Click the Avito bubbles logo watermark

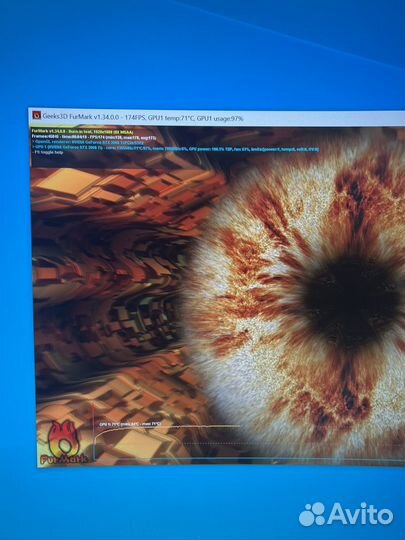312,515
